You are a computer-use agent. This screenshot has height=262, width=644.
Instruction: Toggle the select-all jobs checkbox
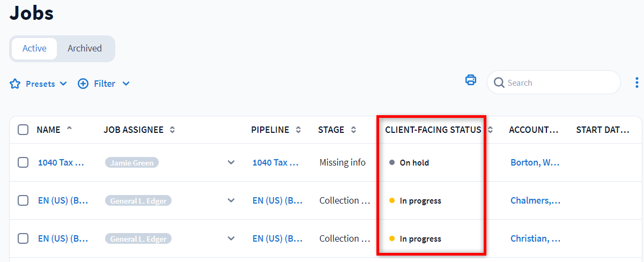click(x=23, y=130)
